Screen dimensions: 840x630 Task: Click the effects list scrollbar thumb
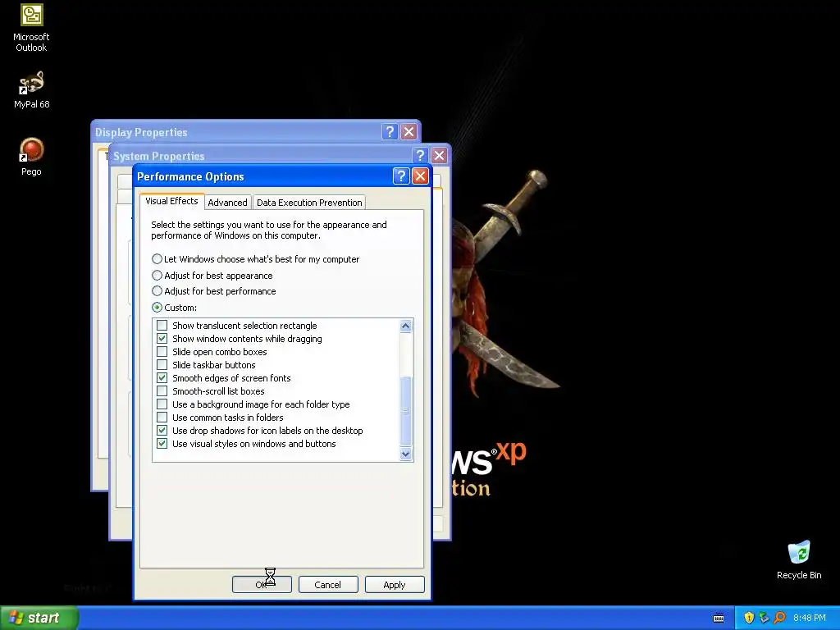tap(405, 411)
